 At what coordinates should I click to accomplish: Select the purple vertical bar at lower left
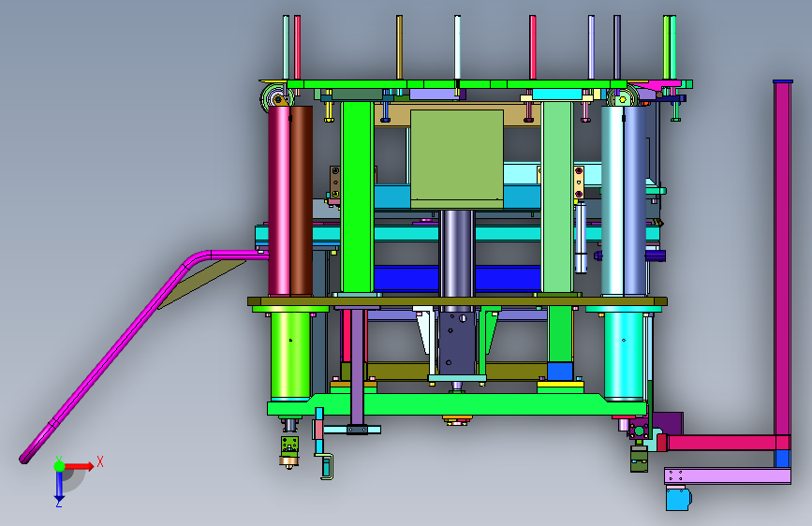click(358, 367)
